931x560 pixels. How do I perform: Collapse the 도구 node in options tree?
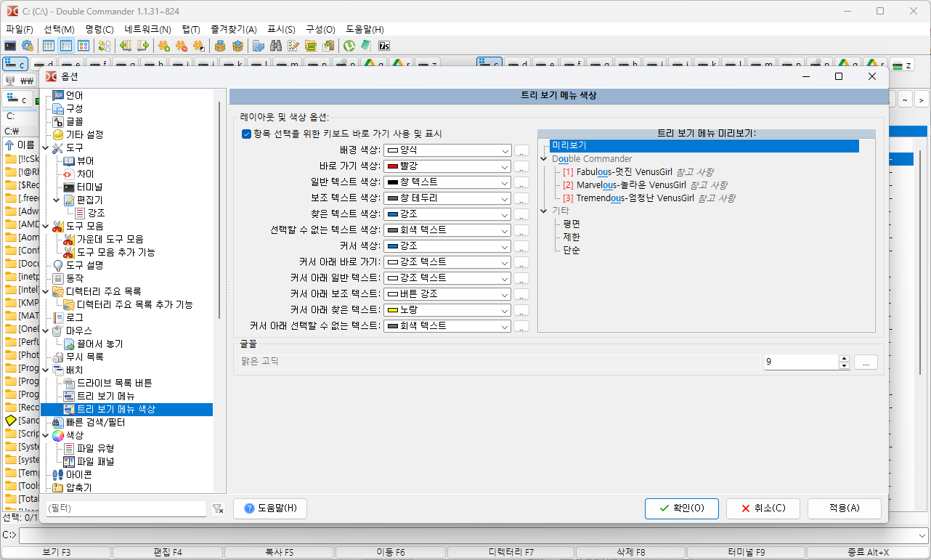point(46,148)
